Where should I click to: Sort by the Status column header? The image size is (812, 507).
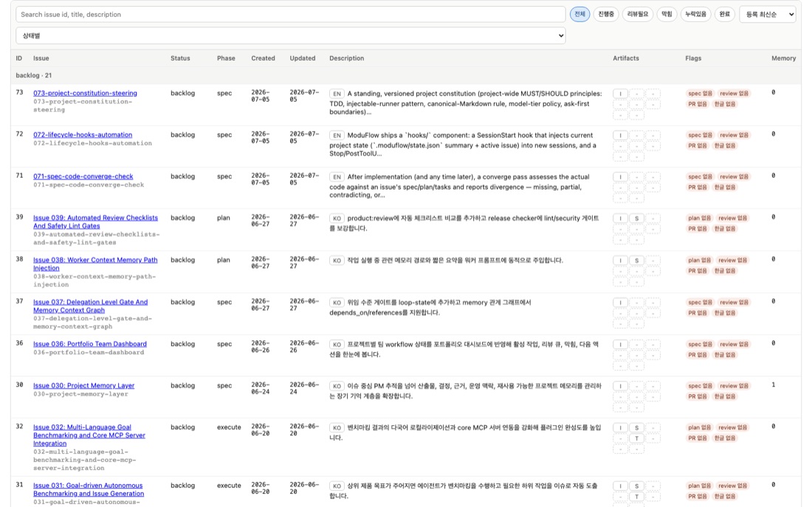pos(180,58)
